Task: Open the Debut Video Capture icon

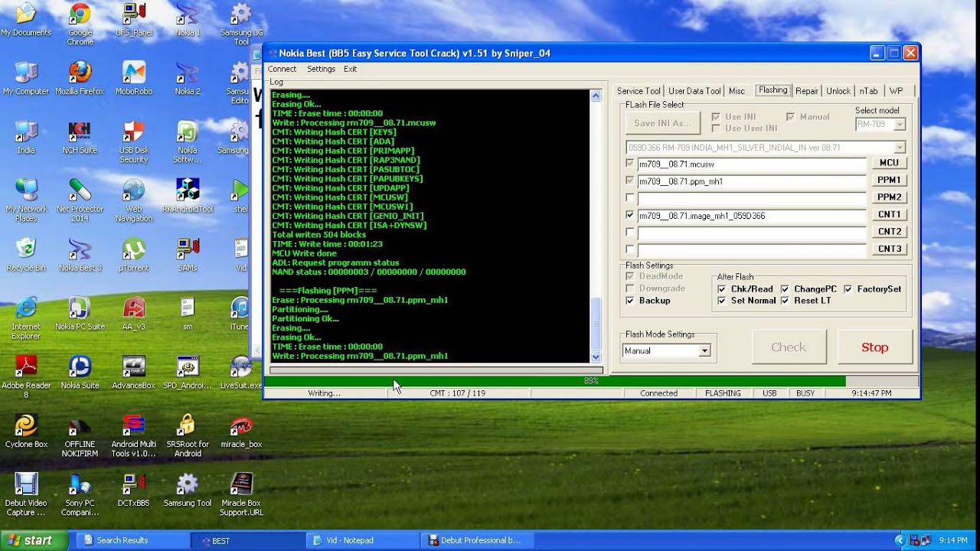Action: tap(26, 495)
